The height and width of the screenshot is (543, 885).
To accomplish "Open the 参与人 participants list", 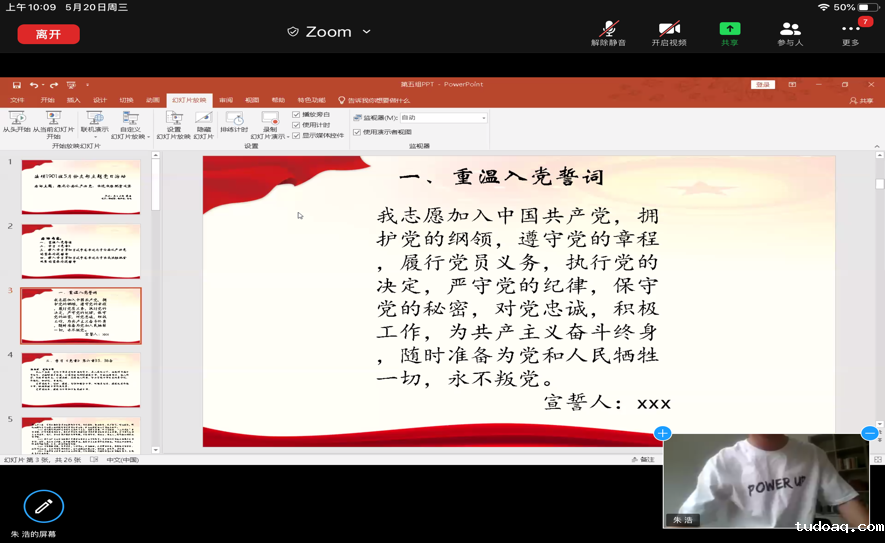I will pyautogui.click(x=790, y=29).
